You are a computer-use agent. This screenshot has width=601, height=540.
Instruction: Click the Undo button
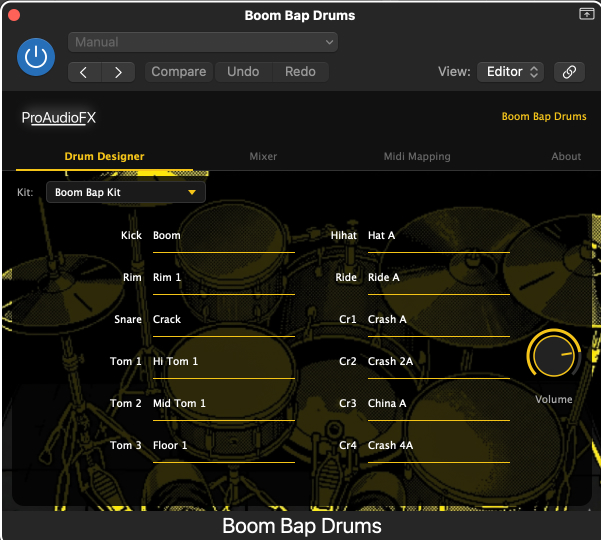coord(243,72)
